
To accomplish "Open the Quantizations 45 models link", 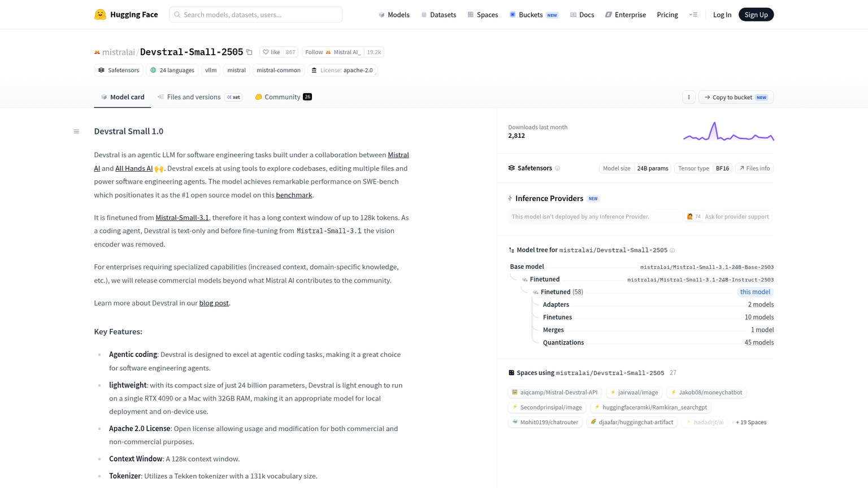I will [759, 342].
